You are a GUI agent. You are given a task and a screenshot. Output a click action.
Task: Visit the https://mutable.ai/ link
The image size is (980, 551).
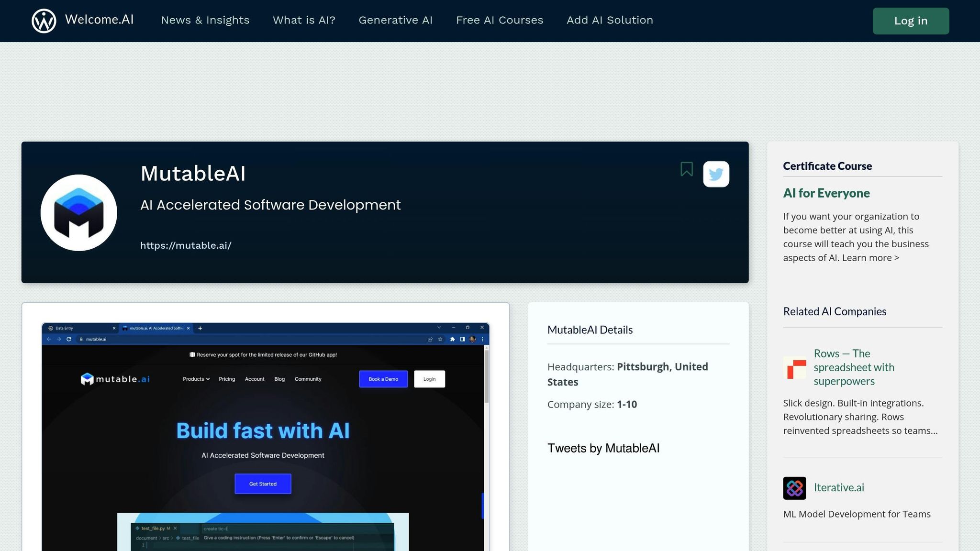(186, 245)
